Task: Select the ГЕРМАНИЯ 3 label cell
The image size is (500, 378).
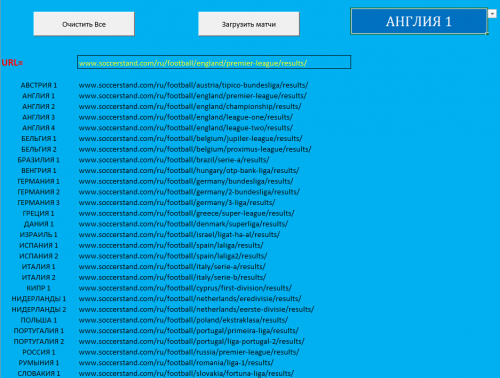Action: (x=39, y=203)
